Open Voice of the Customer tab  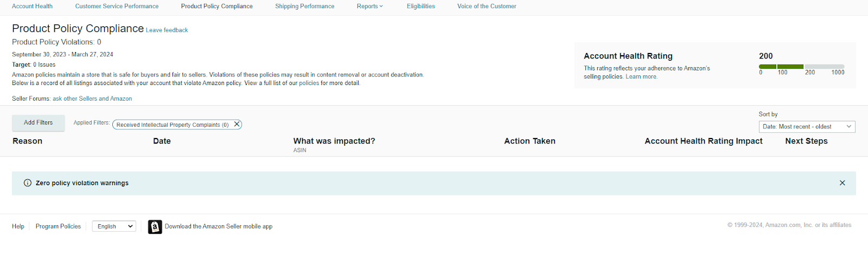[487, 6]
